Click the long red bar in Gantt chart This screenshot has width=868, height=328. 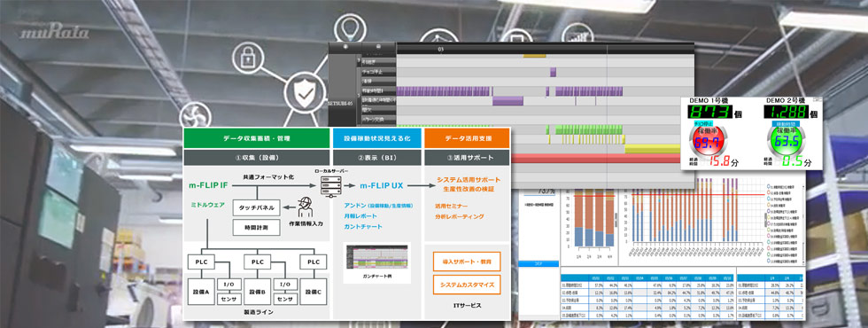click(596, 159)
